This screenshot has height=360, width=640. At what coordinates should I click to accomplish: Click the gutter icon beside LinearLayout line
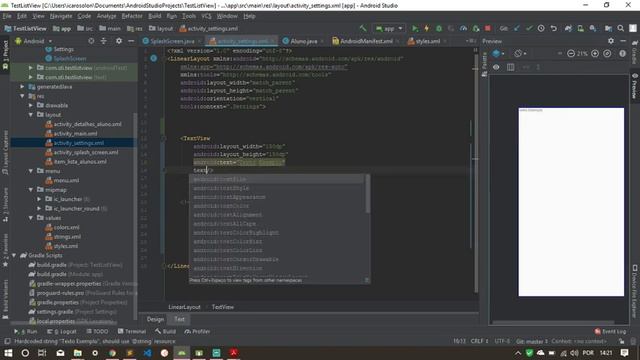[x=153, y=58]
